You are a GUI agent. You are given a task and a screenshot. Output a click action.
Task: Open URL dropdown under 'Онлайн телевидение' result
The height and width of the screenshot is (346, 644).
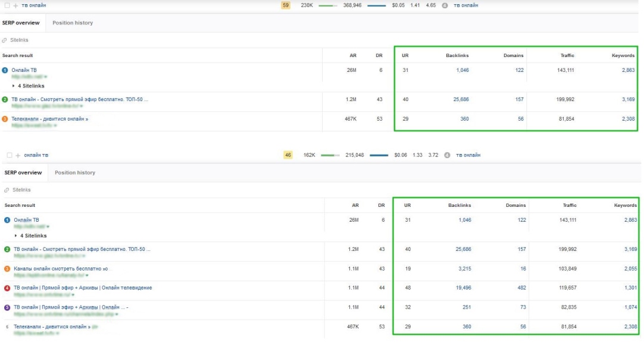click(73, 295)
